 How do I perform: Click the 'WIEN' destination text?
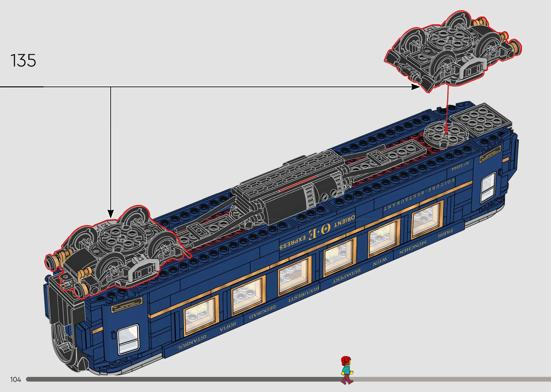pos(380,262)
